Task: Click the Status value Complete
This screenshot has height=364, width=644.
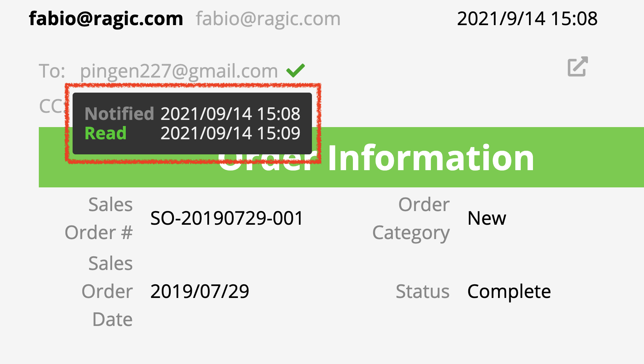Action: [x=509, y=291]
